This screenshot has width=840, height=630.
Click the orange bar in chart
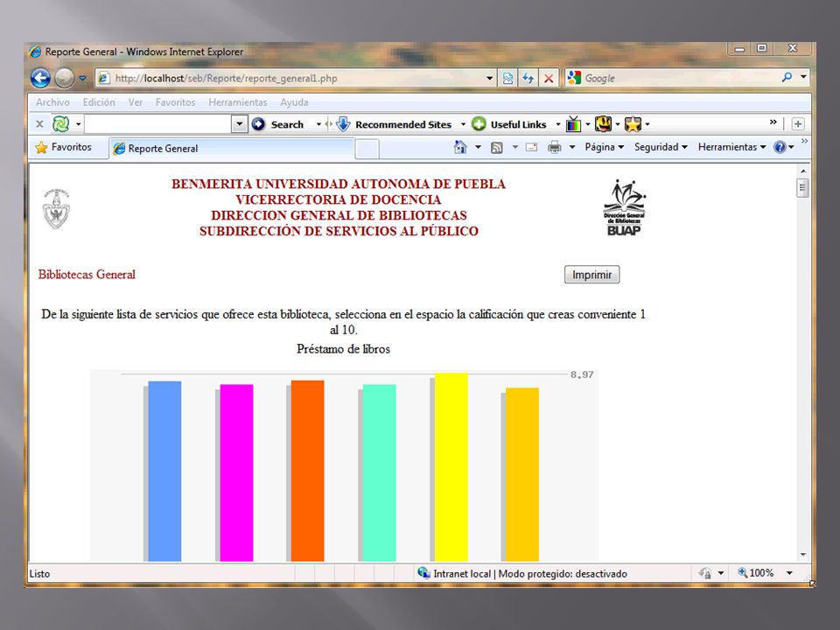pos(307,471)
